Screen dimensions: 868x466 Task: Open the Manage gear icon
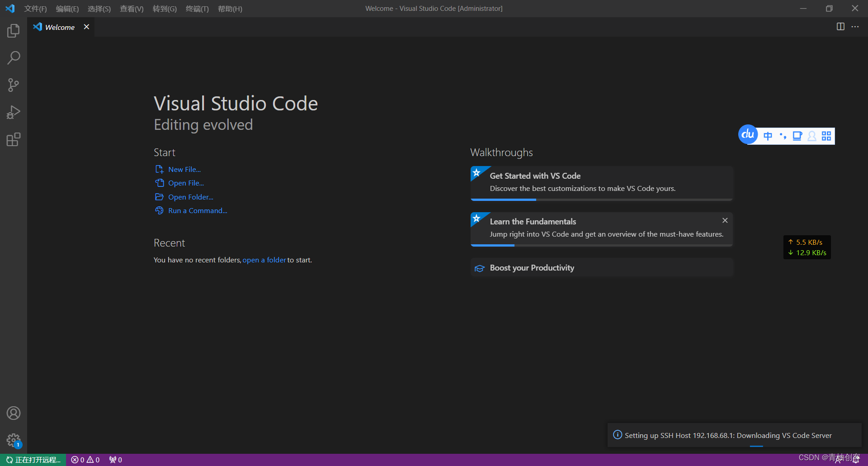pos(14,440)
